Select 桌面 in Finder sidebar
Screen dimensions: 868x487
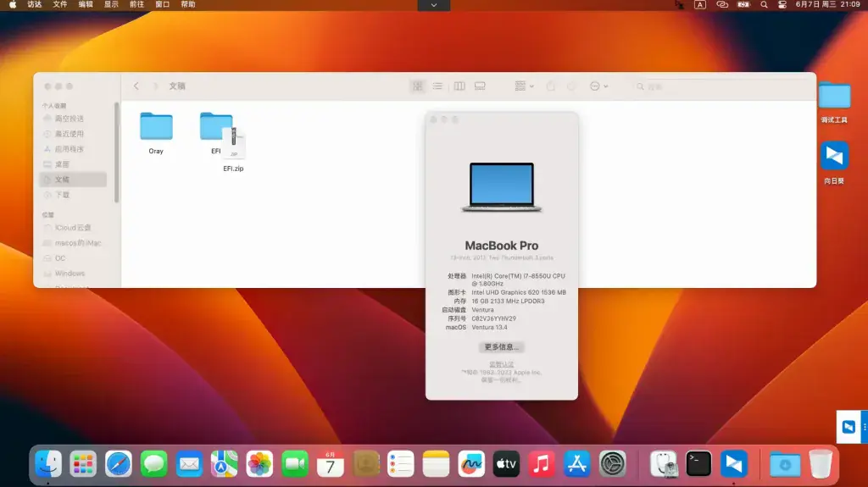pyautogui.click(x=73, y=164)
